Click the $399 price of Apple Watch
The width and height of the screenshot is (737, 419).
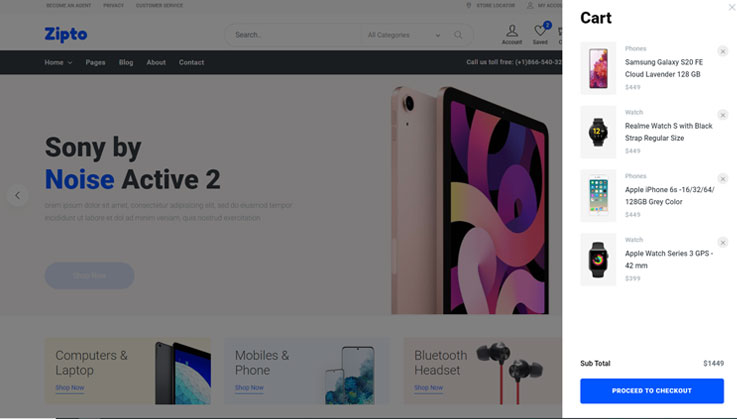pyautogui.click(x=633, y=278)
